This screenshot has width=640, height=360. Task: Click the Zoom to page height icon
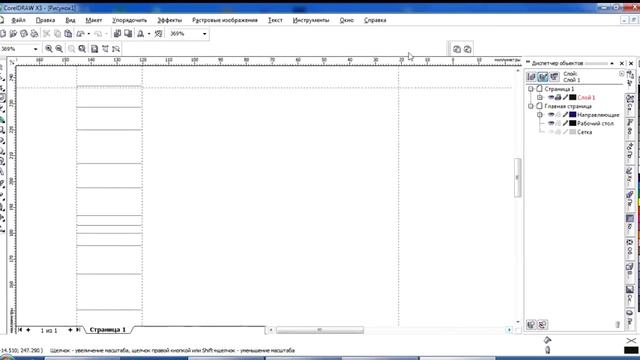[116, 49]
